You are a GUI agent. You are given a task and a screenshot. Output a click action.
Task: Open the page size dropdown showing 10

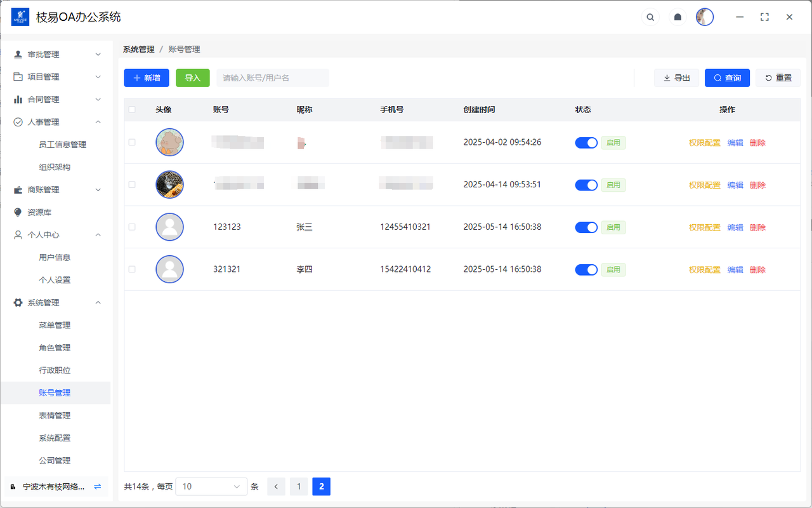coord(211,486)
